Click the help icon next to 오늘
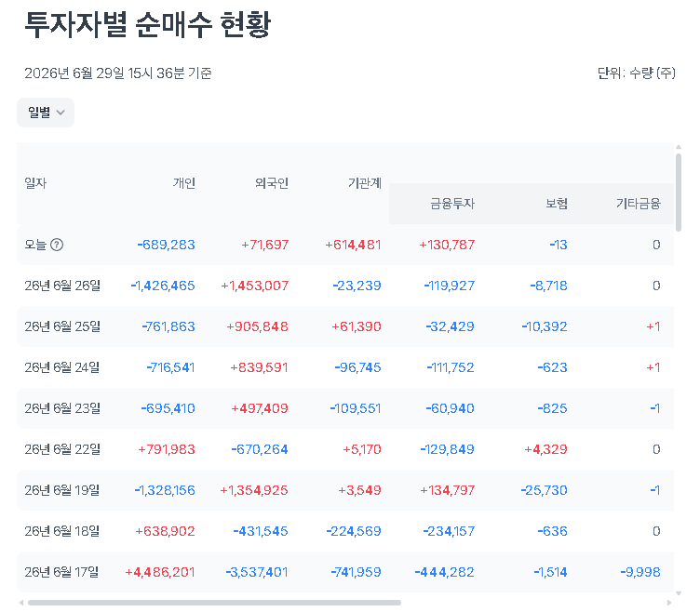The width and height of the screenshot is (700, 612). pos(57,245)
